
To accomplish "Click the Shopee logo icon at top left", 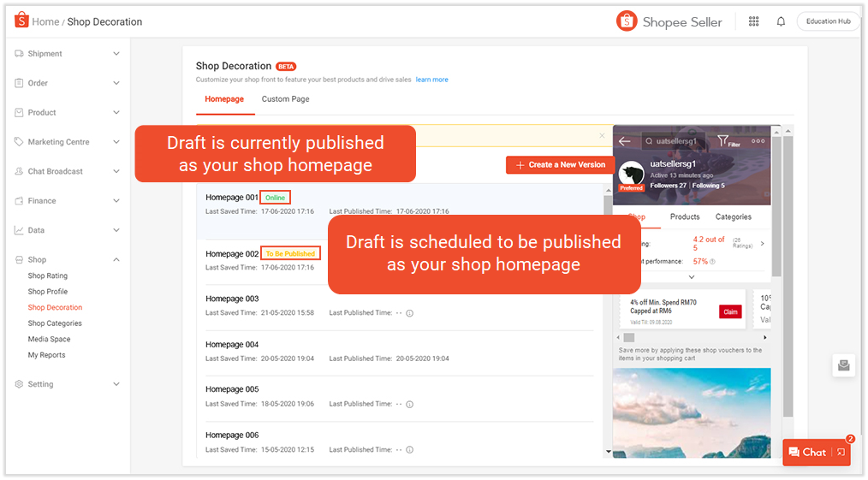I will tap(21, 20).
